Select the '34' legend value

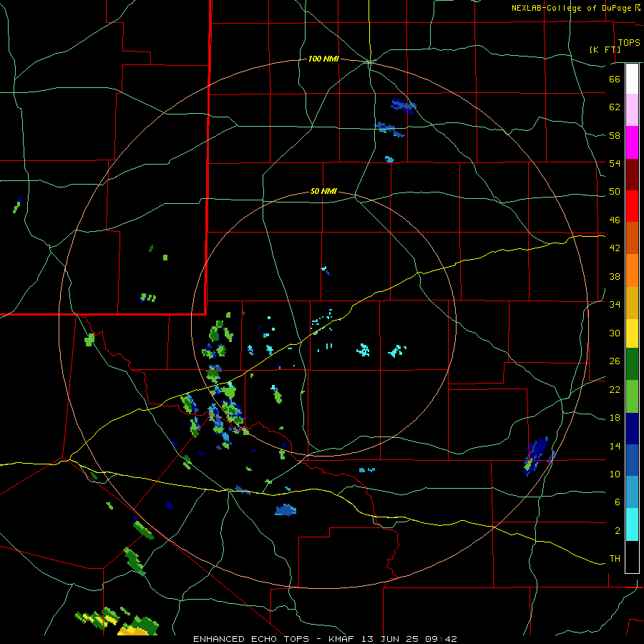(615, 305)
